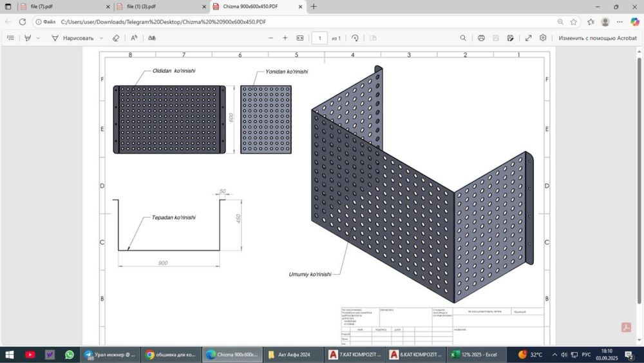Switch the РУС input language
Viewport: 644px width, 363px height.
pyautogui.click(x=586, y=355)
